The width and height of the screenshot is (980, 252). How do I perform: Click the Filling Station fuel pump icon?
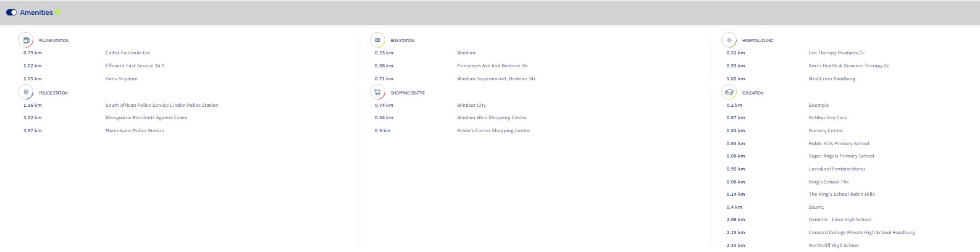(x=26, y=40)
